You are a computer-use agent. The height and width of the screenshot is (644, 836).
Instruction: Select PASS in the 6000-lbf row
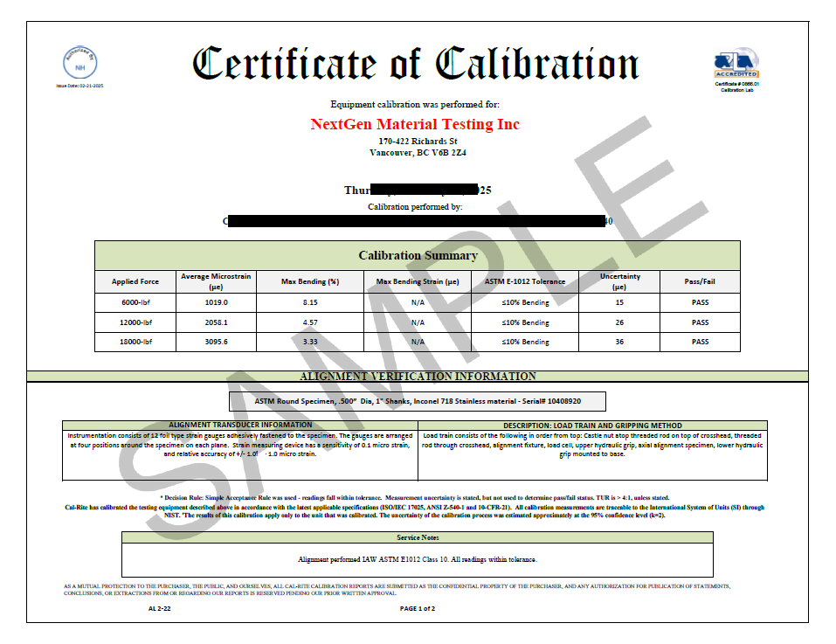pos(700,302)
